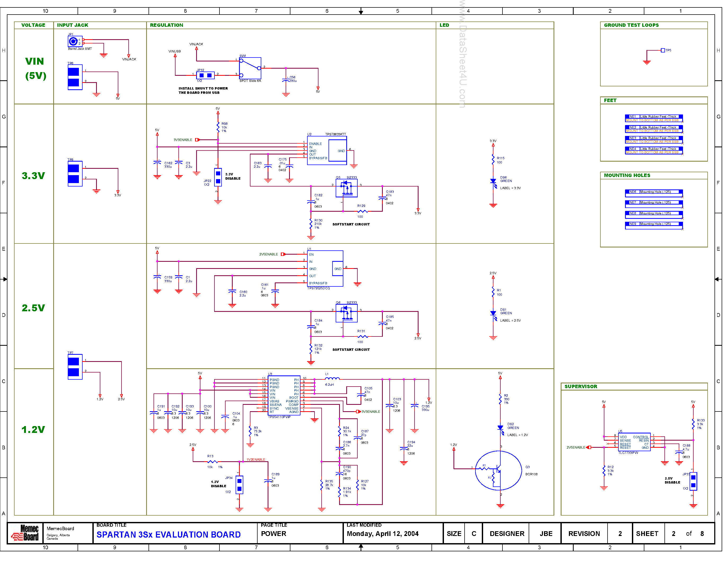Click the board title SPARTAN 3Sx EVALUATION BOARD
This screenshot has width=728, height=563.
pos(169,535)
